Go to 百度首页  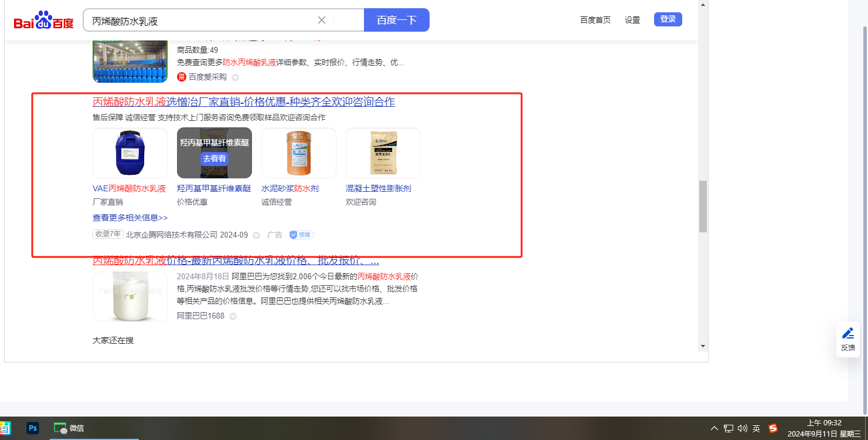(x=595, y=20)
